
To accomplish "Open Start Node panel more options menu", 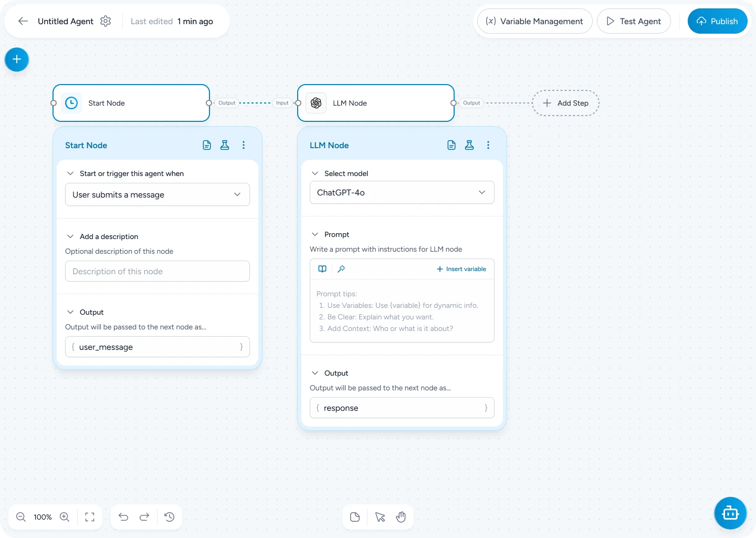I will pyautogui.click(x=244, y=145).
